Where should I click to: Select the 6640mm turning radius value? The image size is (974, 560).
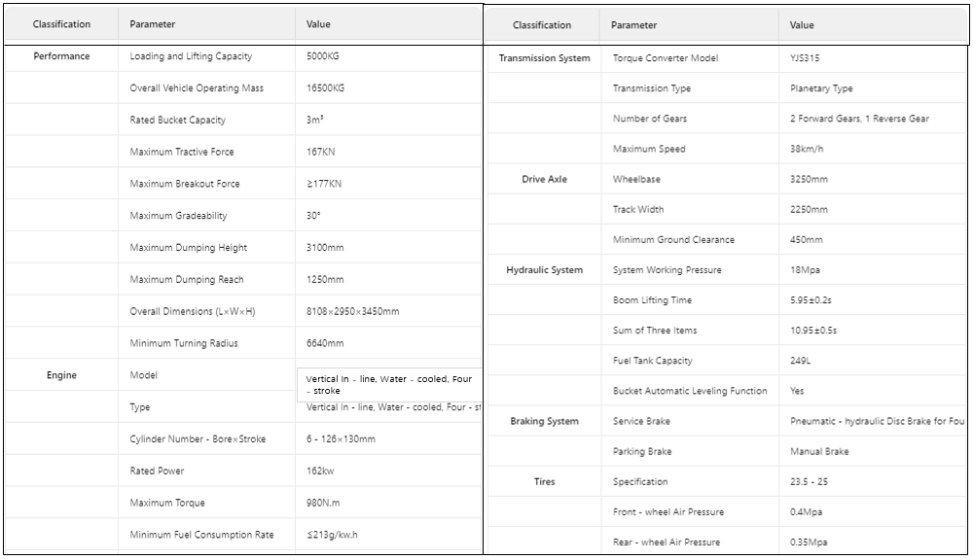pos(325,343)
